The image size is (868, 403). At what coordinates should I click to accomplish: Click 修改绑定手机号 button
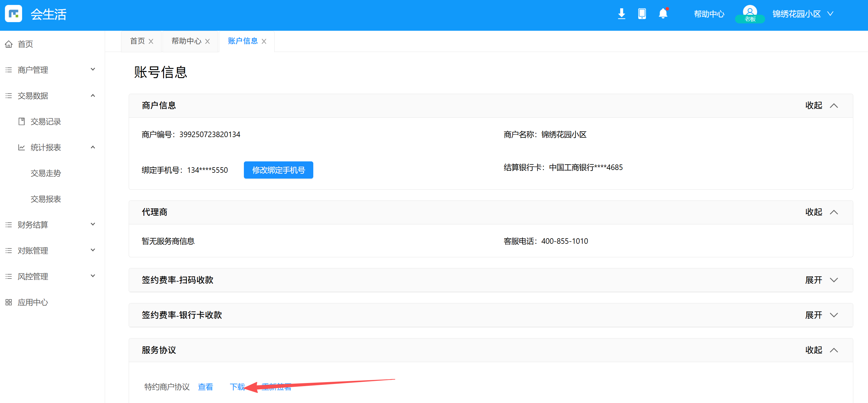[278, 170]
